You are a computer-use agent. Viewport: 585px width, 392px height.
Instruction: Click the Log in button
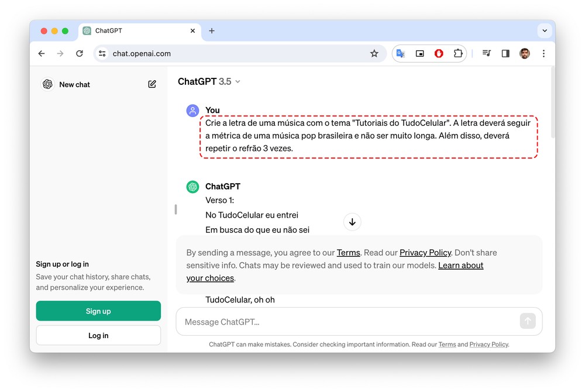pyautogui.click(x=98, y=335)
